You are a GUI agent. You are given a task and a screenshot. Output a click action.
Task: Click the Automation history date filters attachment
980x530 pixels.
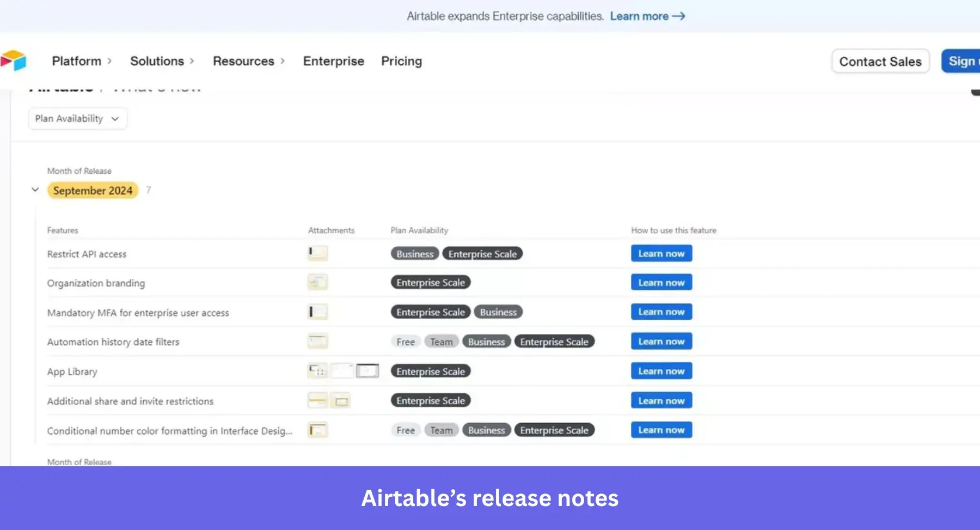pyautogui.click(x=317, y=340)
